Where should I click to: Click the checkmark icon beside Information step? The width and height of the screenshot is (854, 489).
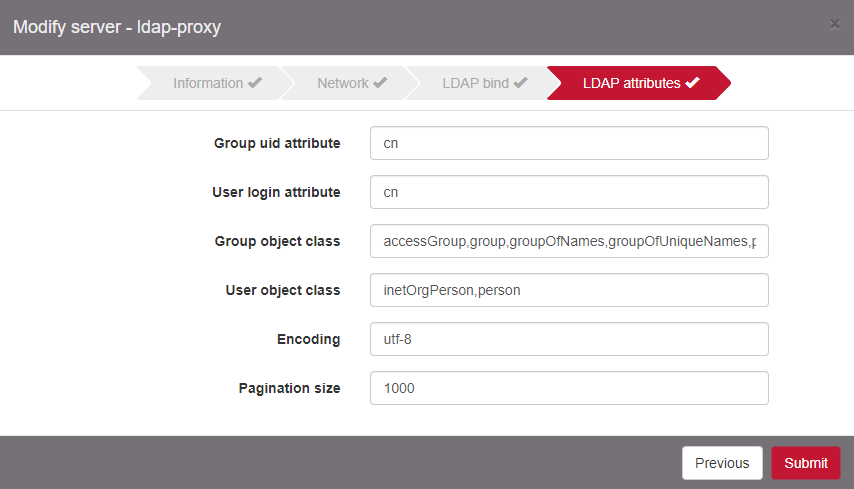255,83
